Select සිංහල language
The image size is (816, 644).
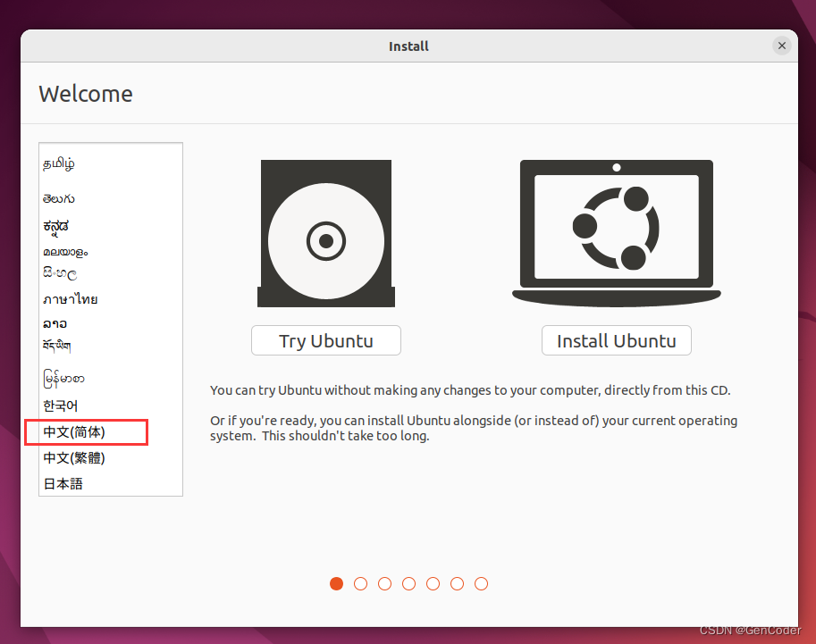tap(60, 273)
